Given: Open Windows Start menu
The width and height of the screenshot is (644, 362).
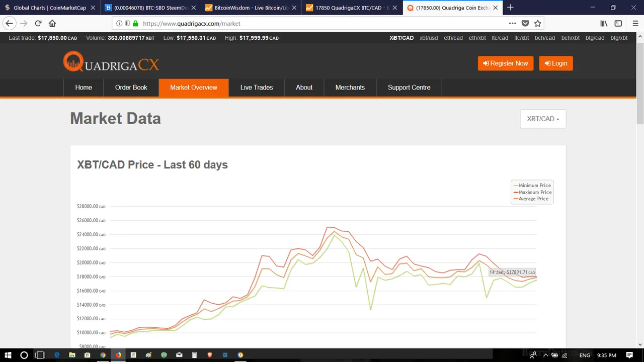Looking at the screenshot, I should pos(8,355).
